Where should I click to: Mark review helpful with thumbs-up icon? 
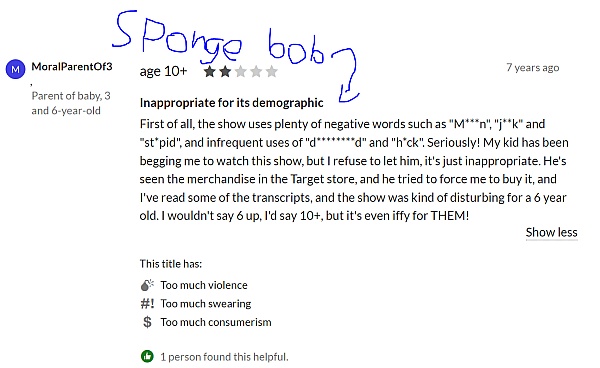point(147,357)
